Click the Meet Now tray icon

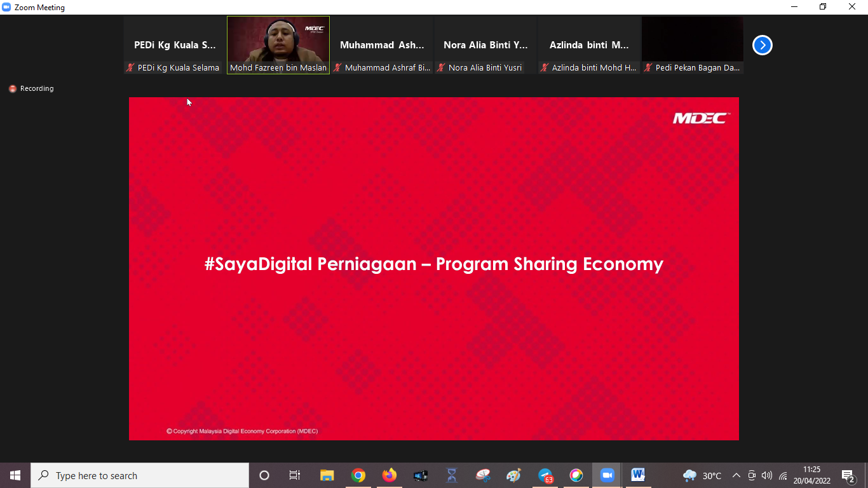752,475
